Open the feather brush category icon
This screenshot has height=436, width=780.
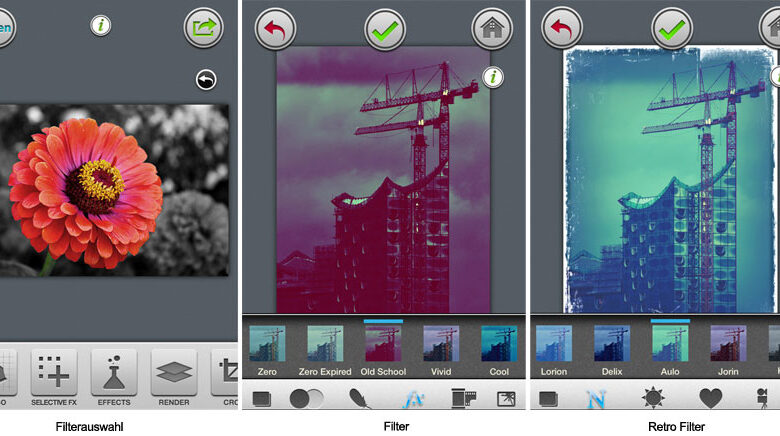click(x=360, y=399)
